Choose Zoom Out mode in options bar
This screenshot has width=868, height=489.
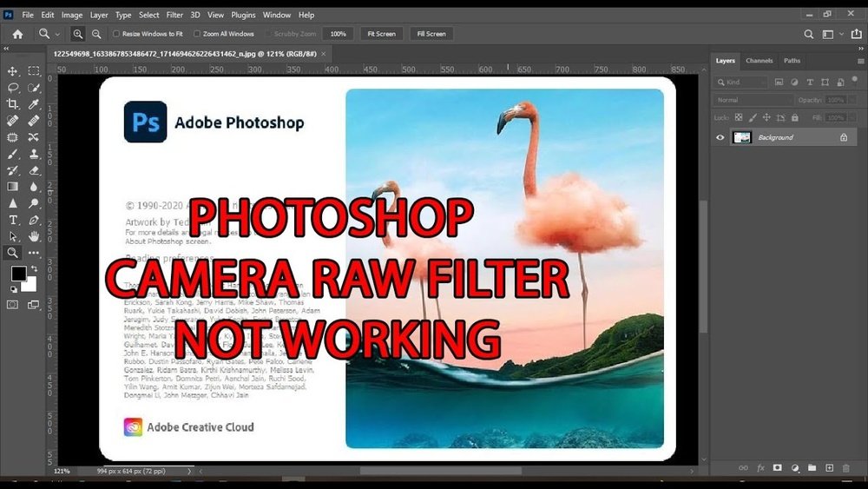tap(96, 34)
